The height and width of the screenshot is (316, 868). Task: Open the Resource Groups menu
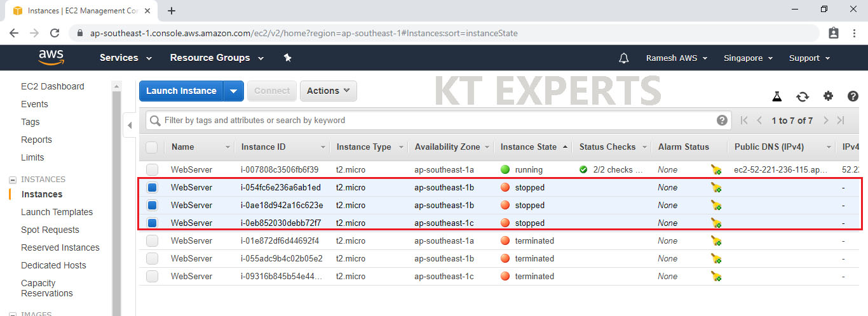216,58
